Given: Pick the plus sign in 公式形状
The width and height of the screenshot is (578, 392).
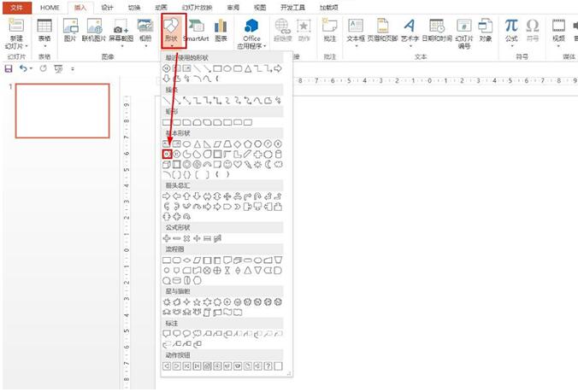Looking at the screenshot, I should click(x=167, y=237).
